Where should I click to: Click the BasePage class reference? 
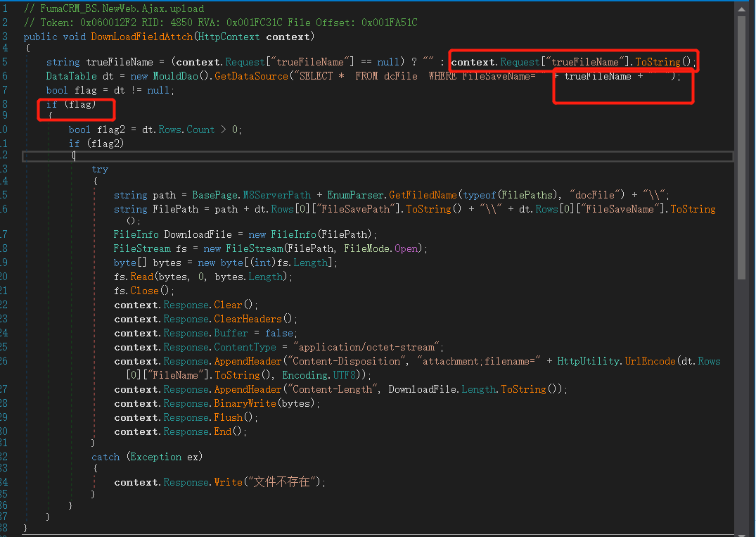pos(214,195)
